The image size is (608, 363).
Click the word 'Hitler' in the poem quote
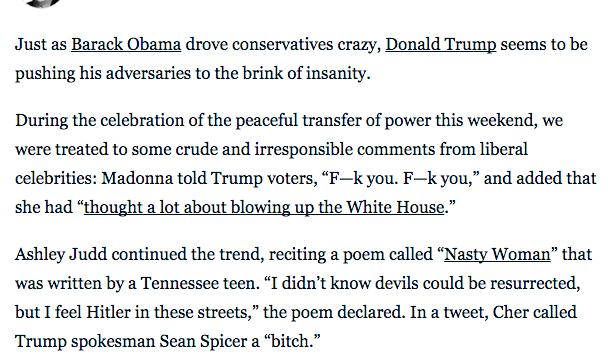tap(108, 312)
